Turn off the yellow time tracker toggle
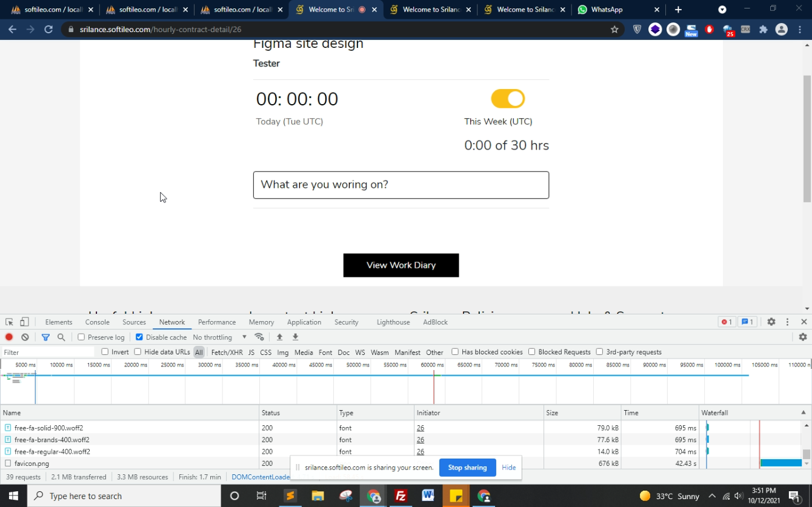This screenshot has width=812, height=507. (507, 99)
